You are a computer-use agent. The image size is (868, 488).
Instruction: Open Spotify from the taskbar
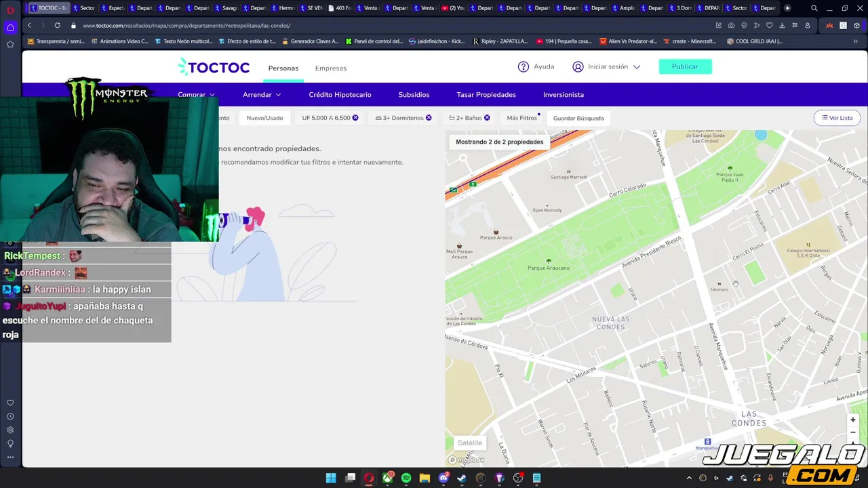click(x=406, y=478)
